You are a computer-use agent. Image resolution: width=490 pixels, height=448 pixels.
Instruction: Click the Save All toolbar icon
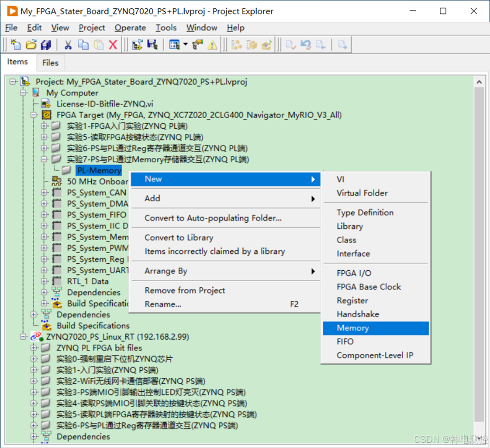46,45
